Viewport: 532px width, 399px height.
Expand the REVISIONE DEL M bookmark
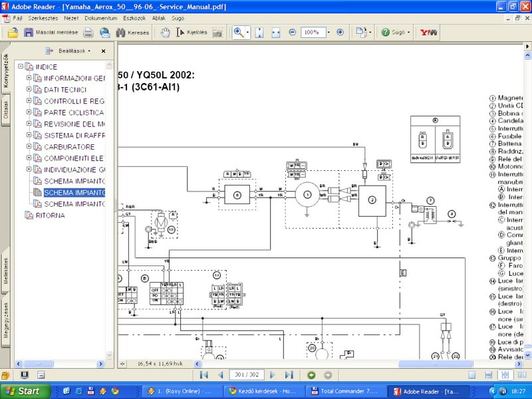(x=29, y=124)
